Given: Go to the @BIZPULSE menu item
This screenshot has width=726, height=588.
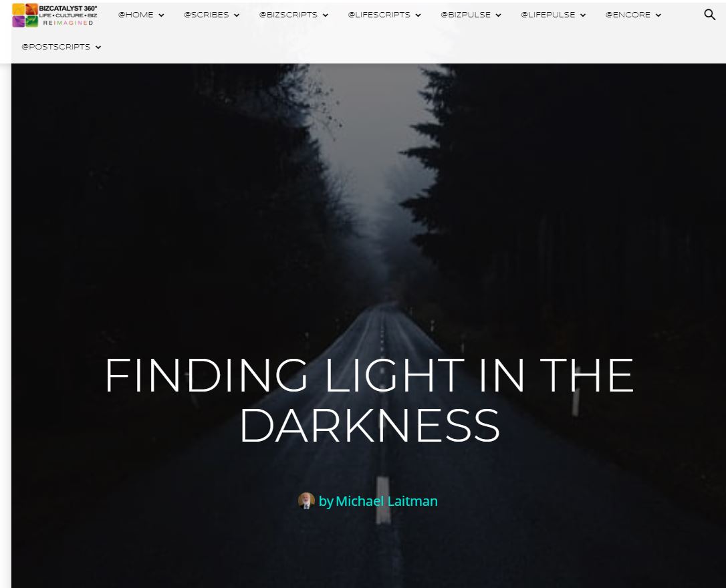Looking at the screenshot, I should tap(465, 15).
